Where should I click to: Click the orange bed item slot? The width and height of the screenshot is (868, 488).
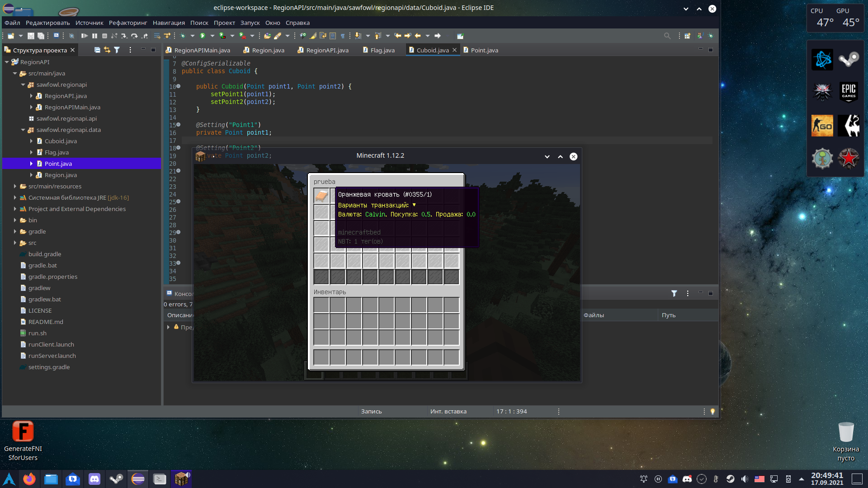coord(321,196)
